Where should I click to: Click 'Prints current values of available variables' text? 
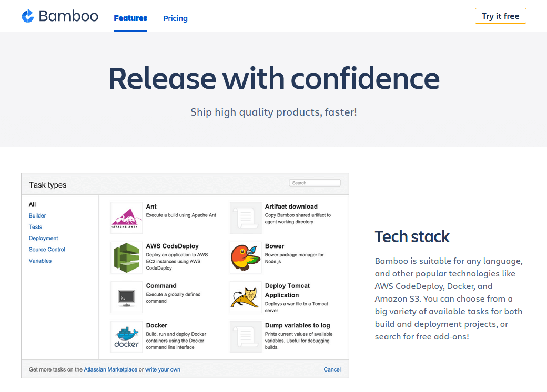click(x=299, y=341)
